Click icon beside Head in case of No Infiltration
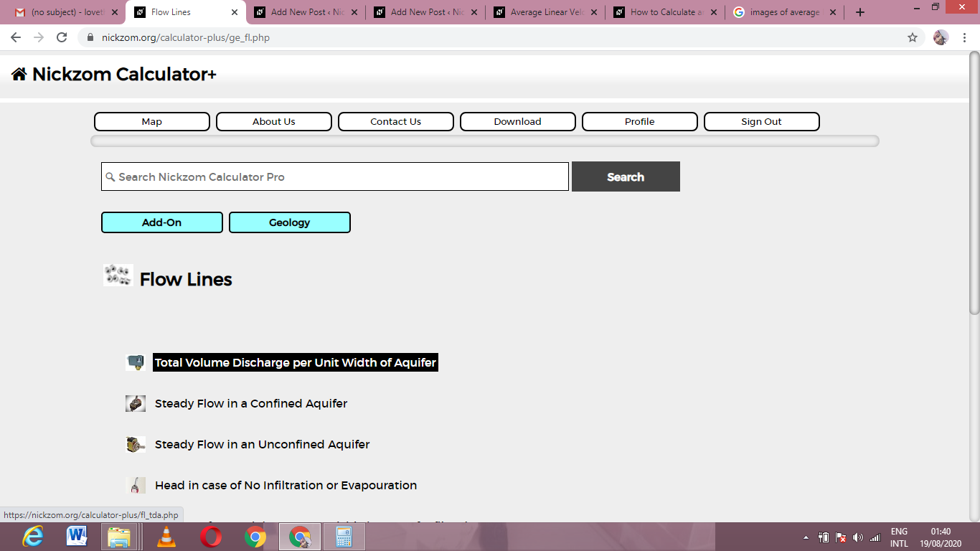The height and width of the screenshot is (551, 980). (136, 485)
